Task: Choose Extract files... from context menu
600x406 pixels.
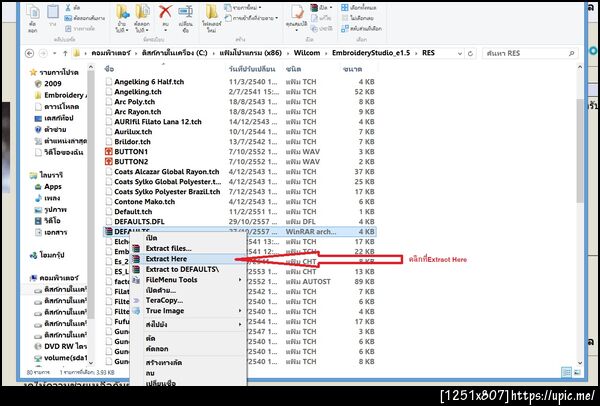Action: click(188, 248)
